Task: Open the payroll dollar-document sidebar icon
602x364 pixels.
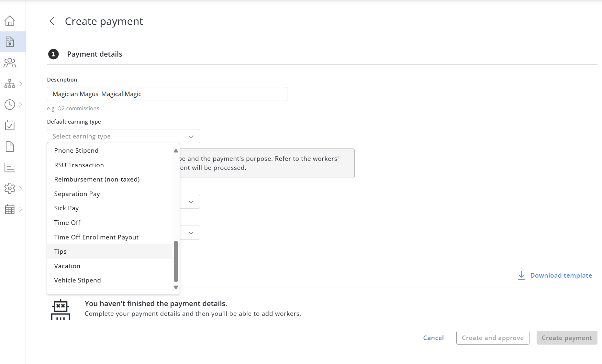Action: 10,42
